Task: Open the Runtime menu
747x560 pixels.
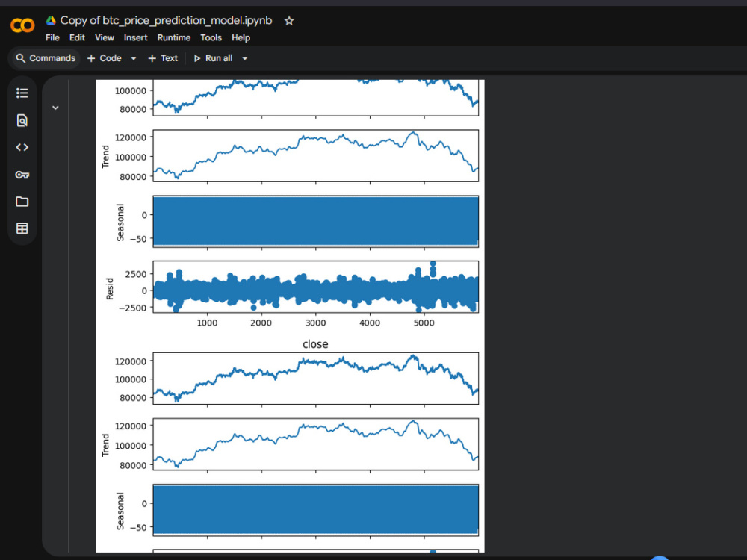Action: point(174,37)
